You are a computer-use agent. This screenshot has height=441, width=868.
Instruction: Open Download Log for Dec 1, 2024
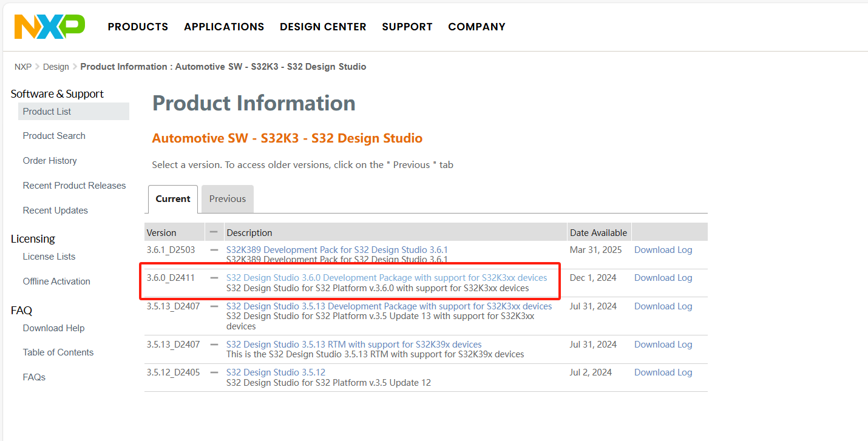pos(663,278)
